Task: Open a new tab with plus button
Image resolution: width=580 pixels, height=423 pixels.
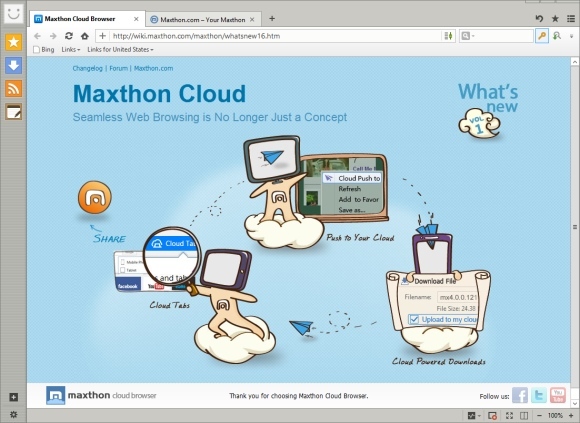Action: [x=272, y=18]
